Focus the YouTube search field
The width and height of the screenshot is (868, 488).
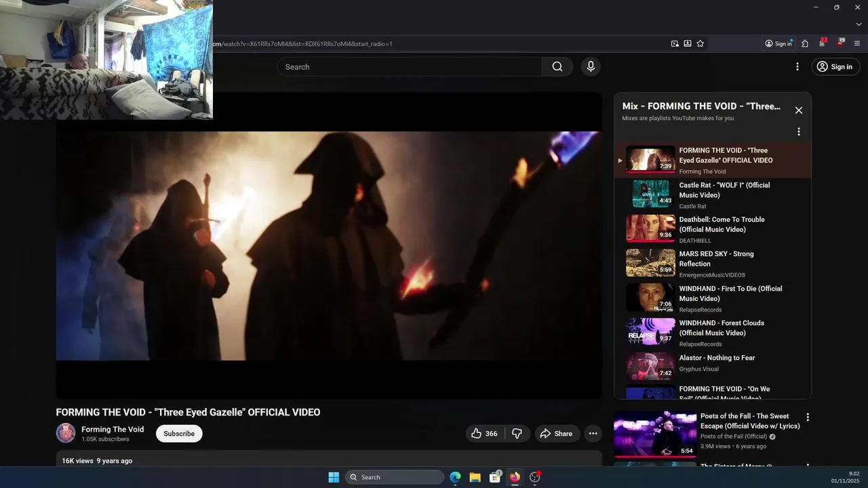[410, 66]
